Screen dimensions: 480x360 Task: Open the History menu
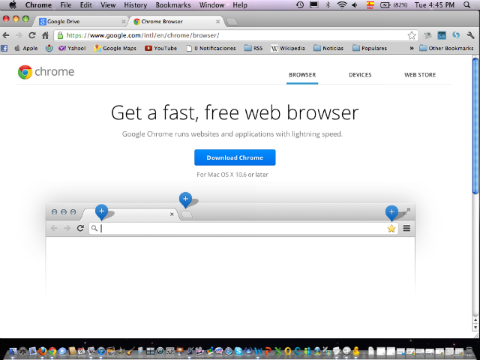[135, 5]
